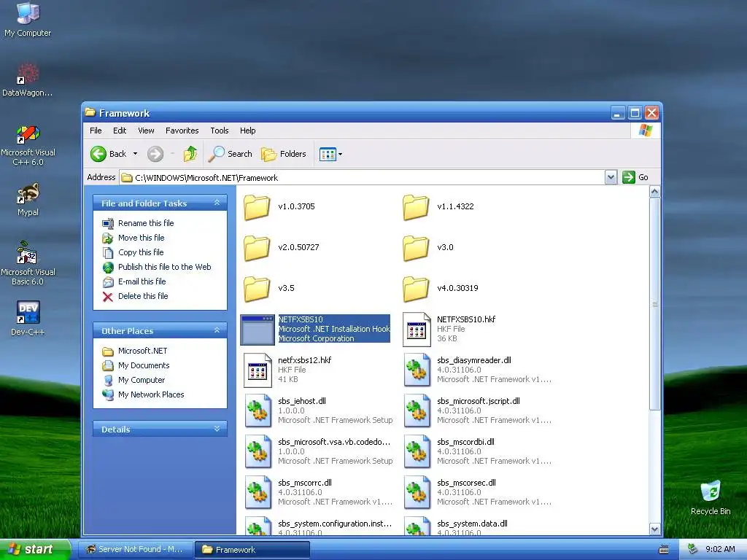
Task: Click the Framework taskbar button
Action: (x=252, y=550)
